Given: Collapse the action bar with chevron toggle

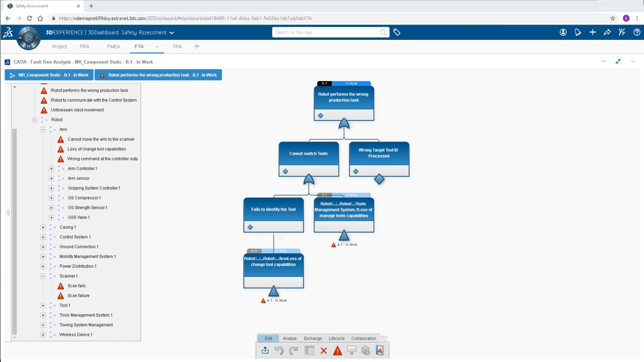Looking at the screenshot, I should [384, 338].
